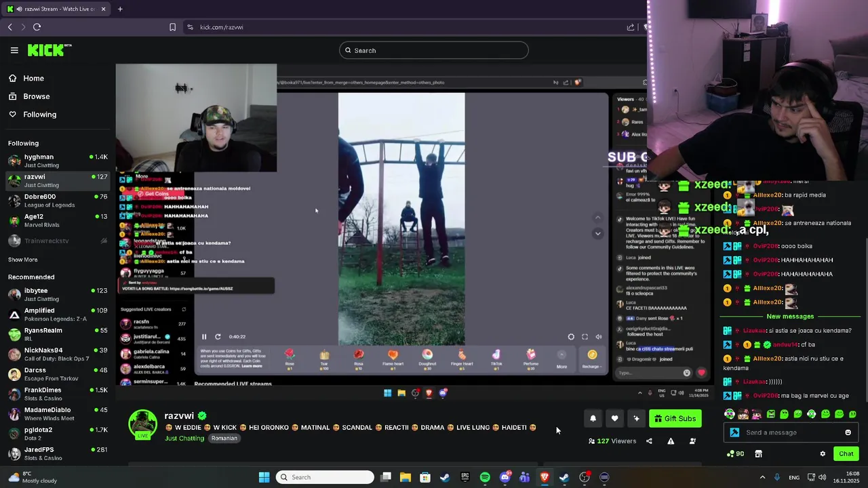The height and width of the screenshot is (488, 868).
Task: View the 127 Viewers count
Action: pyautogui.click(x=612, y=441)
